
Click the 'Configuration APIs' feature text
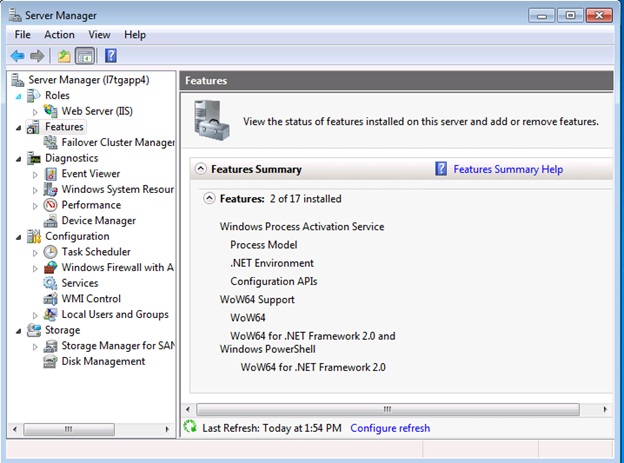click(274, 281)
